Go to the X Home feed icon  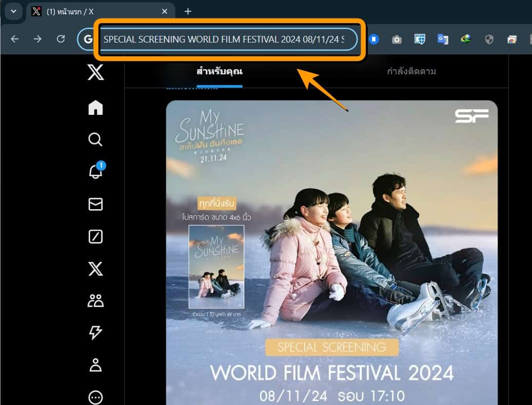coord(95,108)
